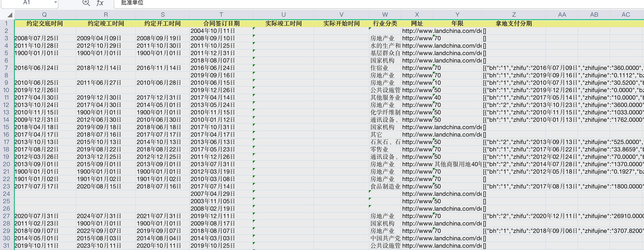Select row 7 header
The height and width of the screenshot is (250, 644).
6,68
